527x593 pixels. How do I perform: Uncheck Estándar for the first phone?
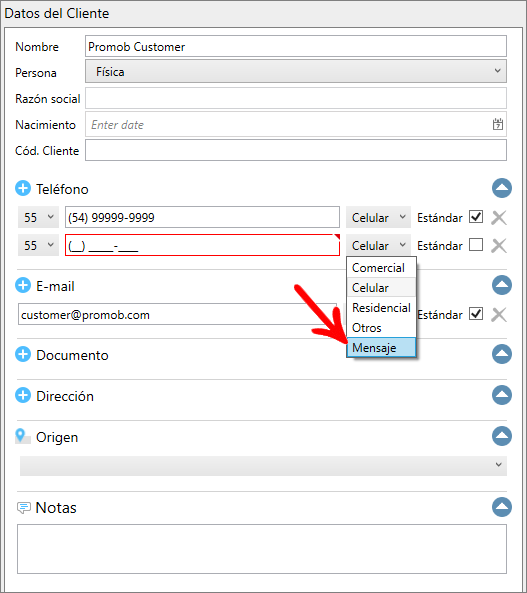(476, 217)
